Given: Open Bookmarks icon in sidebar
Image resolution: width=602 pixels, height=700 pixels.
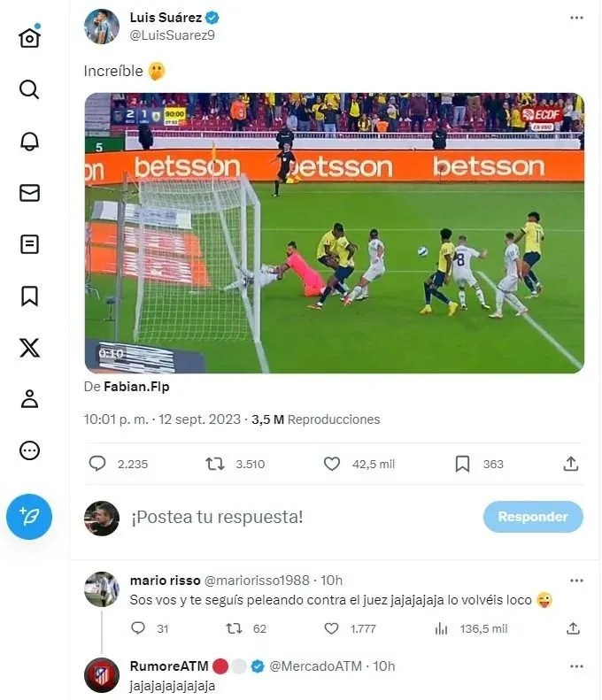Looking at the screenshot, I should point(29,296).
